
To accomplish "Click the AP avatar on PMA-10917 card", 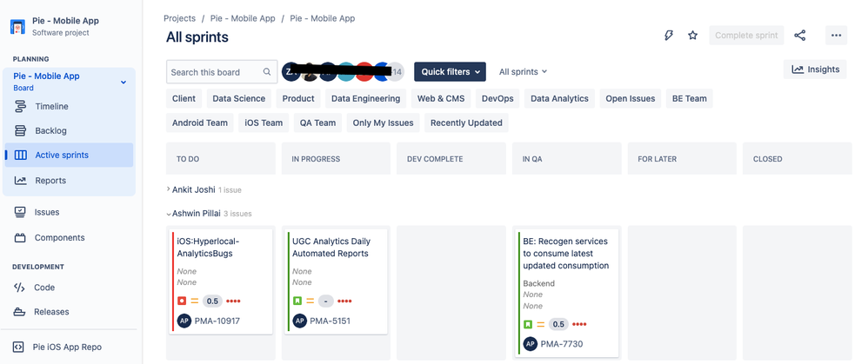I will [x=184, y=321].
